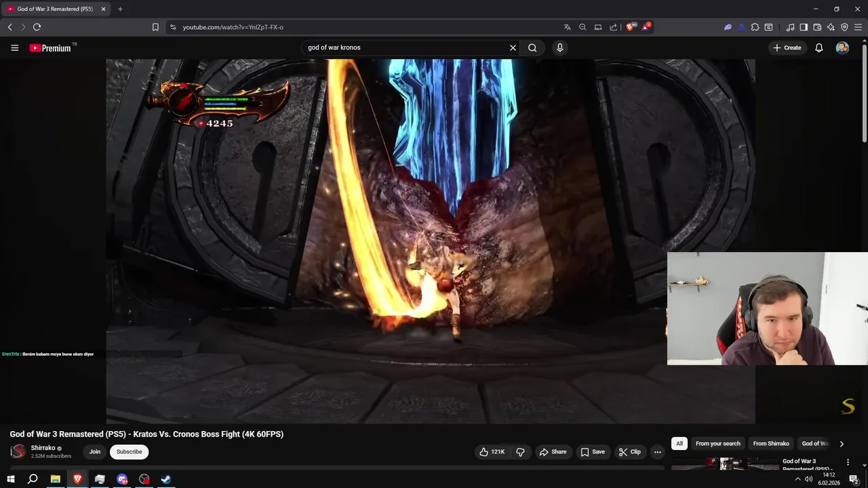Select 'From Shirrako' chip
868x488 pixels.
[771, 443]
